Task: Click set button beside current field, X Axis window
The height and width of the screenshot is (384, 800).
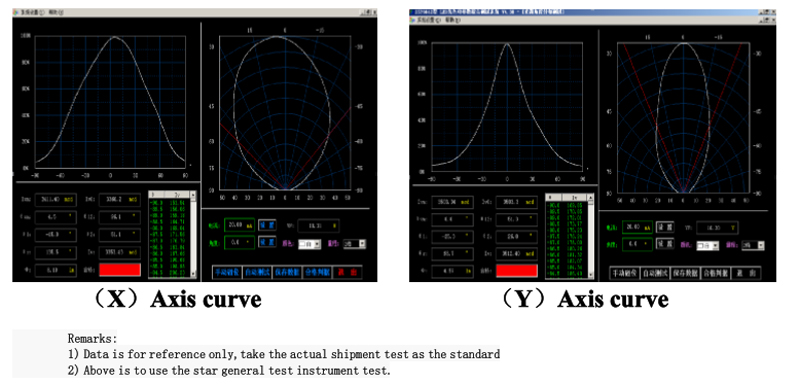Action: [x=267, y=225]
